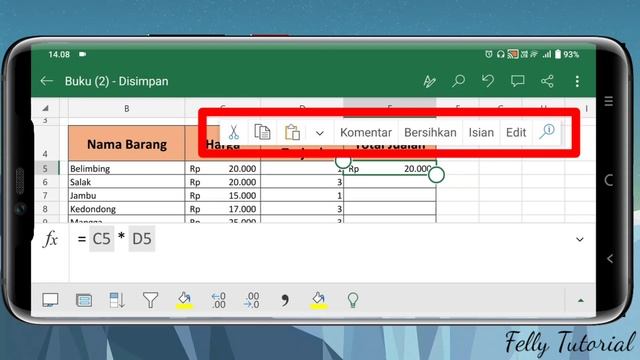Select the 15.000 price cell
The height and width of the screenshot is (360, 640).
pos(223,196)
